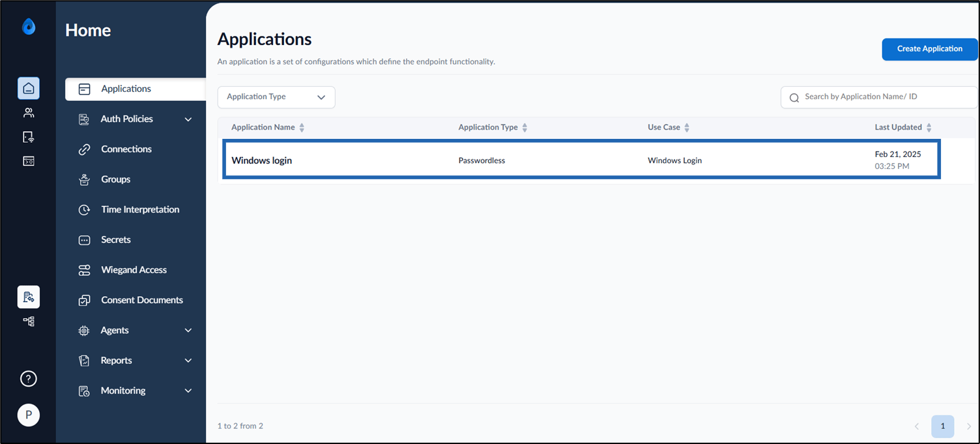This screenshot has width=980, height=444.
Task: Select the highlighted building settings rail icon
Action: (29, 297)
